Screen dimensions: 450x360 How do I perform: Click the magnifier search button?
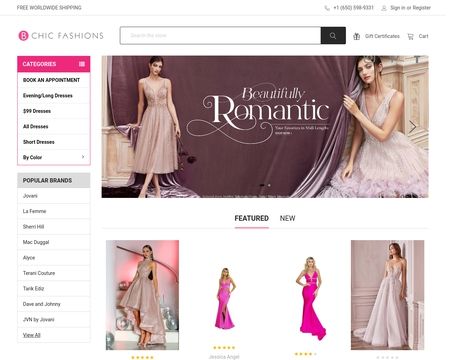click(333, 36)
